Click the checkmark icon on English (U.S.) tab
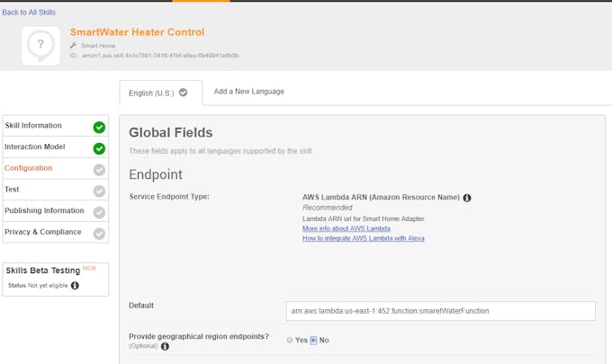612x364 pixels. tap(183, 93)
